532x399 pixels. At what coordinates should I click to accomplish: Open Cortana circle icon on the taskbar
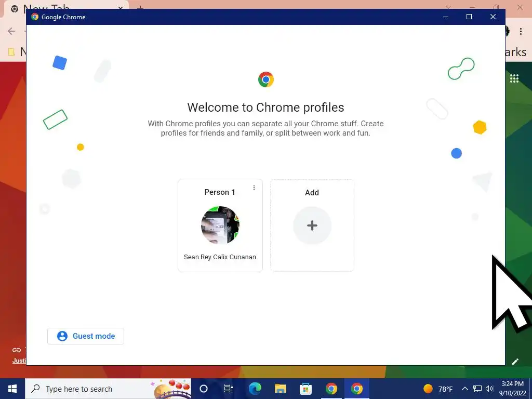click(x=204, y=389)
